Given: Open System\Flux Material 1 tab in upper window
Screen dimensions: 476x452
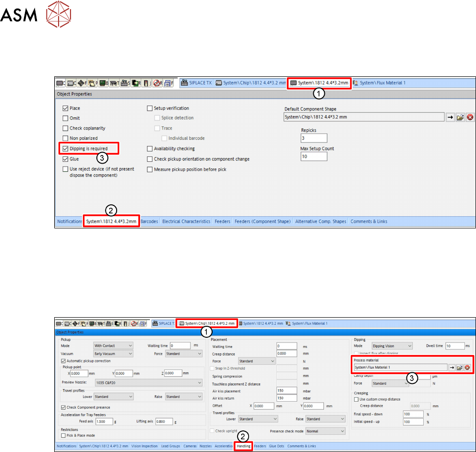Looking at the screenshot, I should (379, 83).
